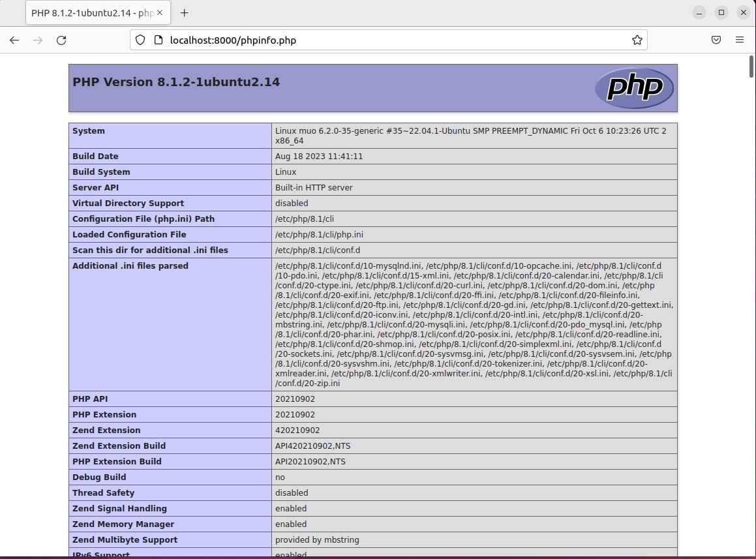Viewport: 756px width, 559px height.
Task: Click API20210902,NTS value
Action: [x=310, y=462]
